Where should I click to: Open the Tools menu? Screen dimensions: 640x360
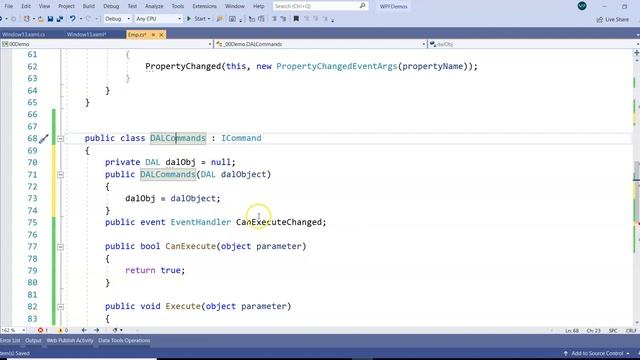click(x=178, y=6)
